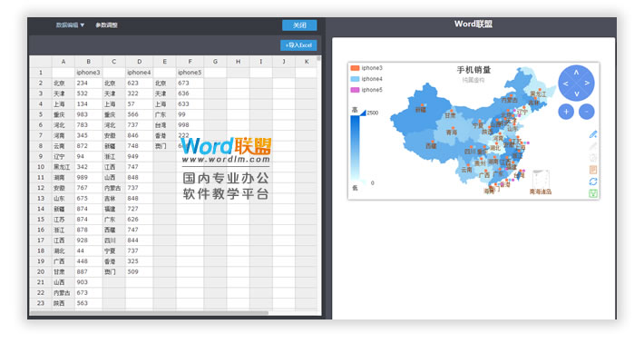
Task: Click the 导入Excel button
Action: tap(298, 45)
